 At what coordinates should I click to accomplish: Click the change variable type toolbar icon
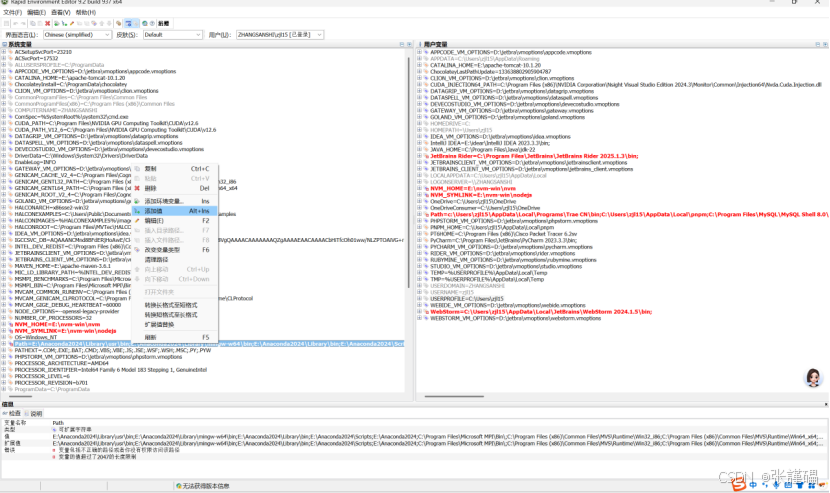point(94,23)
